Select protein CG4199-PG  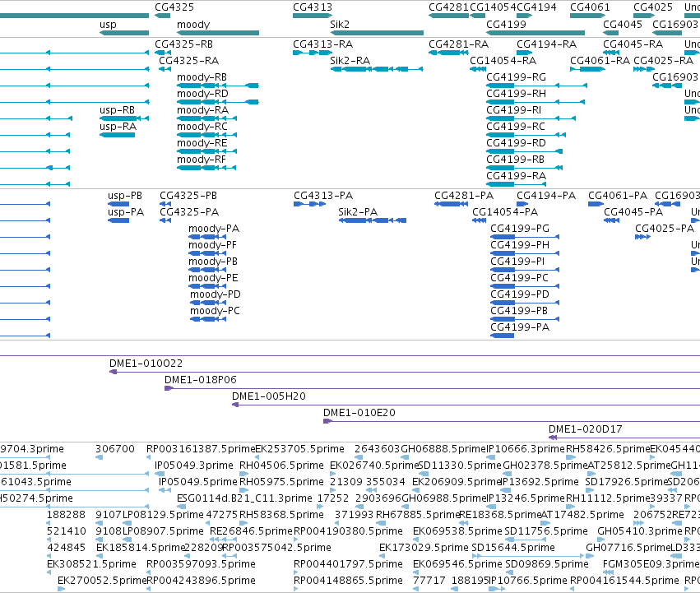click(x=520, y=229)
